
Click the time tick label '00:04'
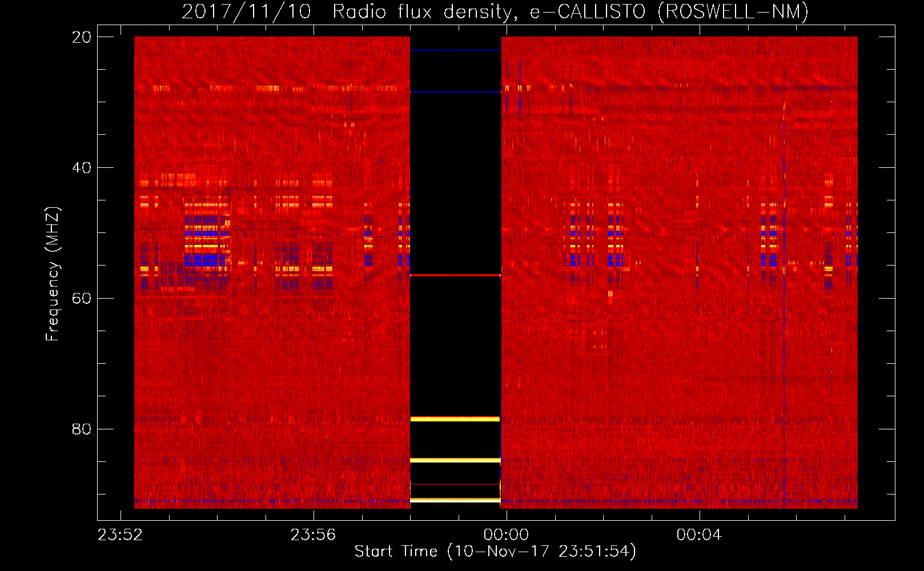click(x=699, y=535)
